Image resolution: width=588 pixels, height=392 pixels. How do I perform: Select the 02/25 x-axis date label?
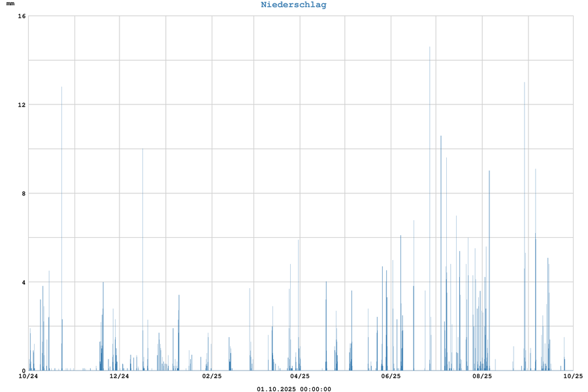coord(212,376)
